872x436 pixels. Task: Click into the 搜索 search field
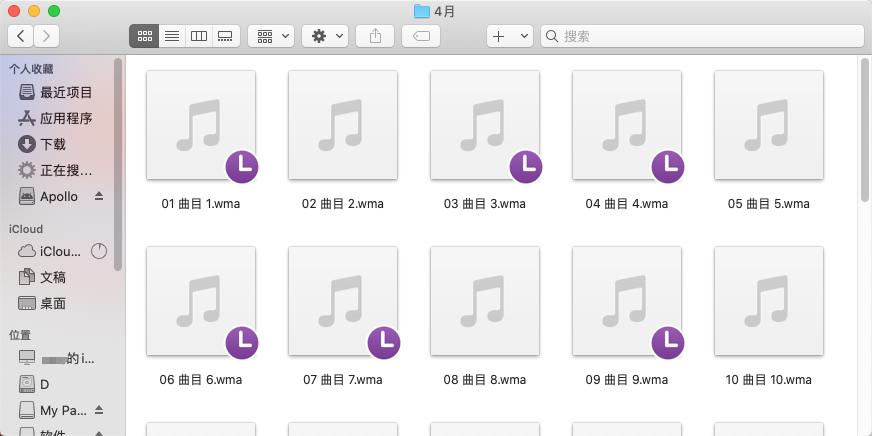pos(703,36)
